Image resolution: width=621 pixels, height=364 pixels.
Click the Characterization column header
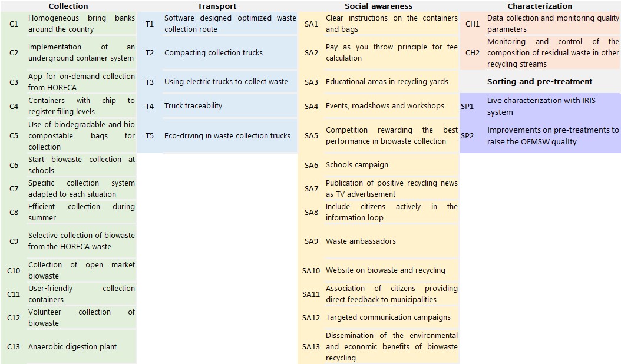coord(540,6)
